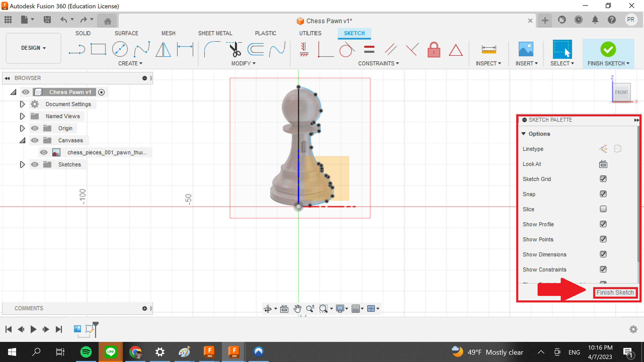644x362 pixels.
Task: Hide the Canvases folder with eye icon
Action: (x=35, y=140)
